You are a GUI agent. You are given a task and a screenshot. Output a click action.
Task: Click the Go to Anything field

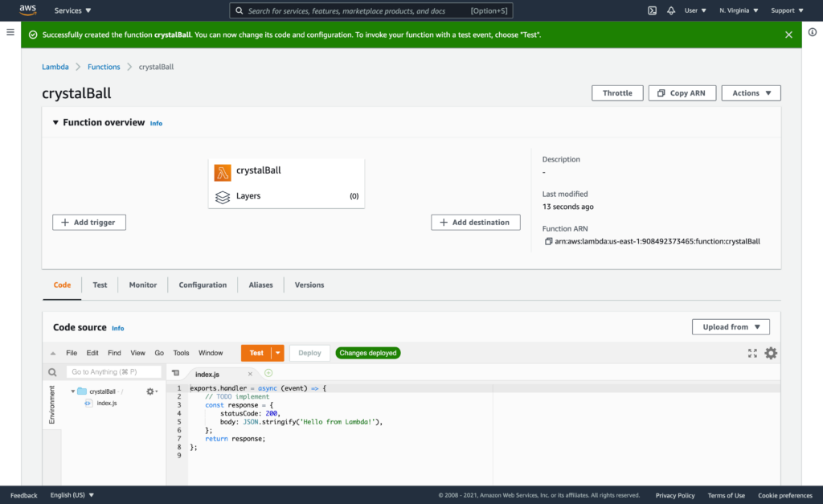113,371
